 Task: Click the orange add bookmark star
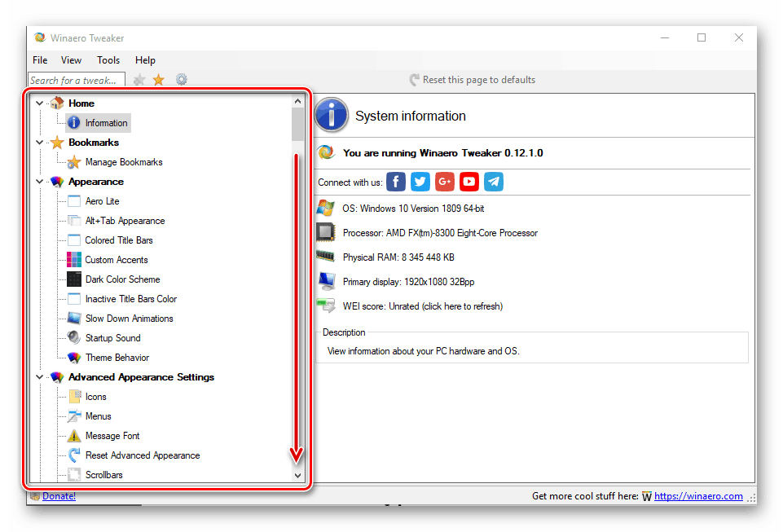(159, 80)
